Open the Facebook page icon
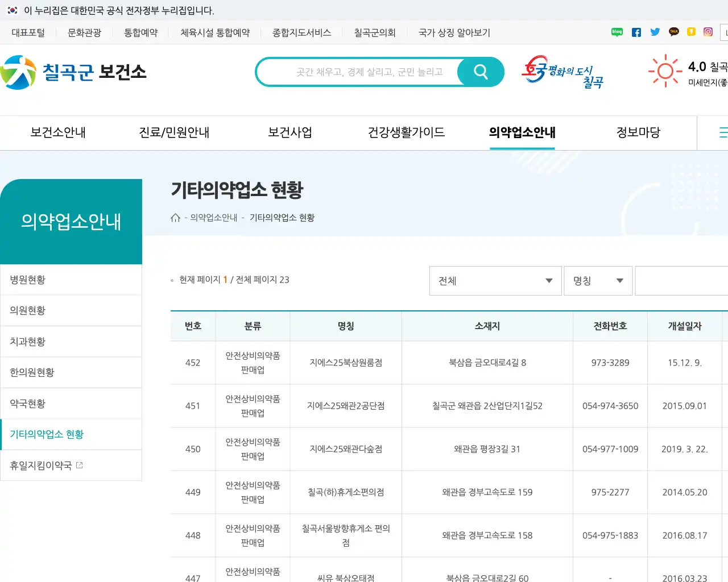Image resolution: width=728 pixels, height=582 pixels. 636,32
